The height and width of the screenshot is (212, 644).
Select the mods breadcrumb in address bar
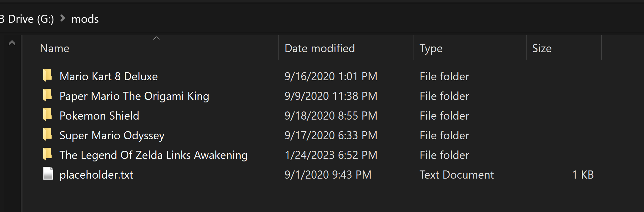click(85, 19)
